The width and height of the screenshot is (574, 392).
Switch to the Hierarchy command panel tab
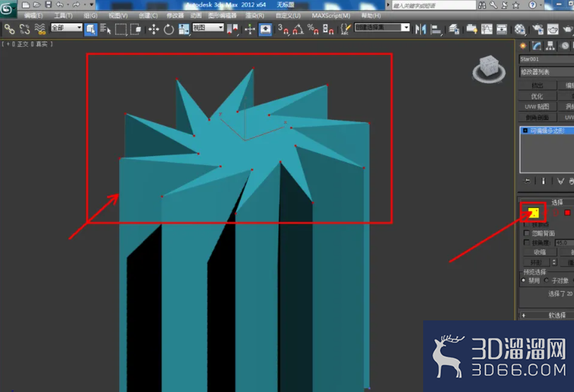(550, 46)
